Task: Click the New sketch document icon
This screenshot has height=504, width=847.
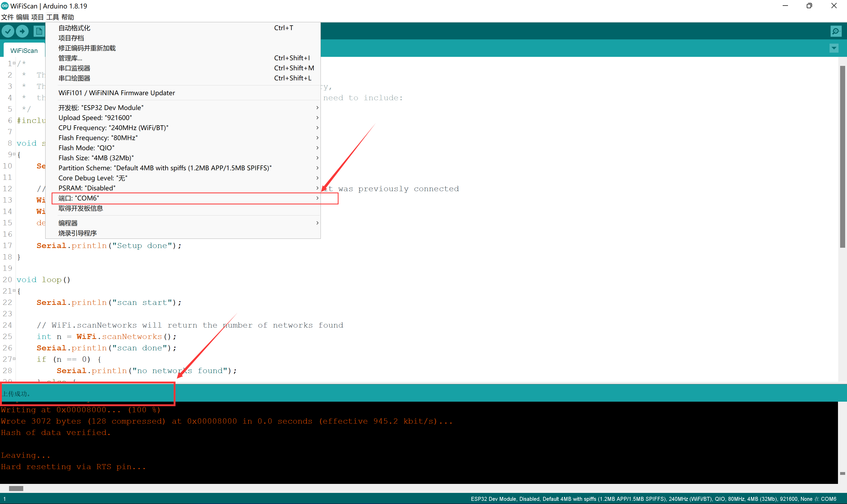Action: point(39,31)
